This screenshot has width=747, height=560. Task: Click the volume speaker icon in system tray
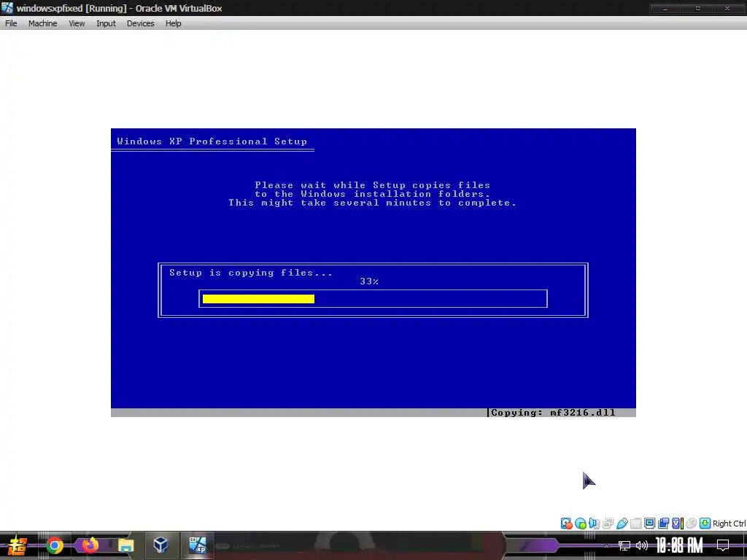[x=642, y=545]
